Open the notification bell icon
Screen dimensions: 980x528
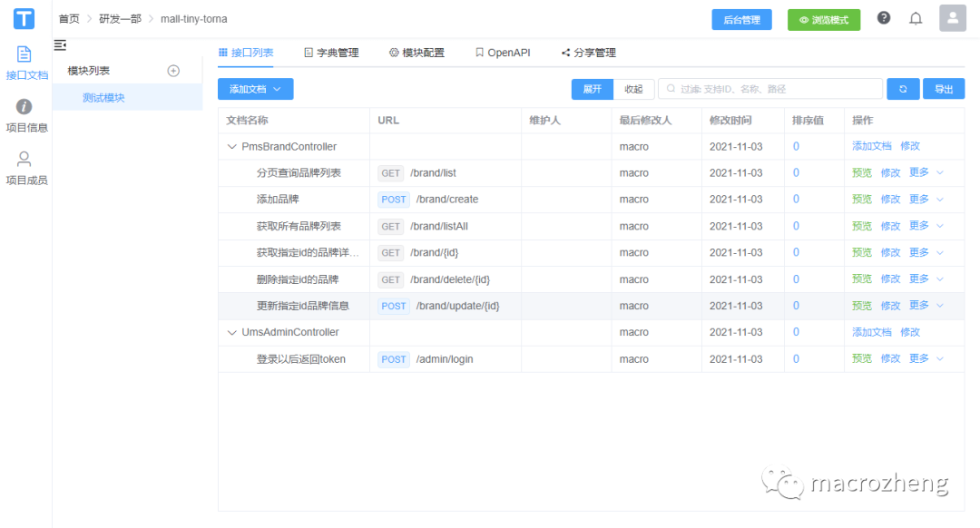click(916, 17)
